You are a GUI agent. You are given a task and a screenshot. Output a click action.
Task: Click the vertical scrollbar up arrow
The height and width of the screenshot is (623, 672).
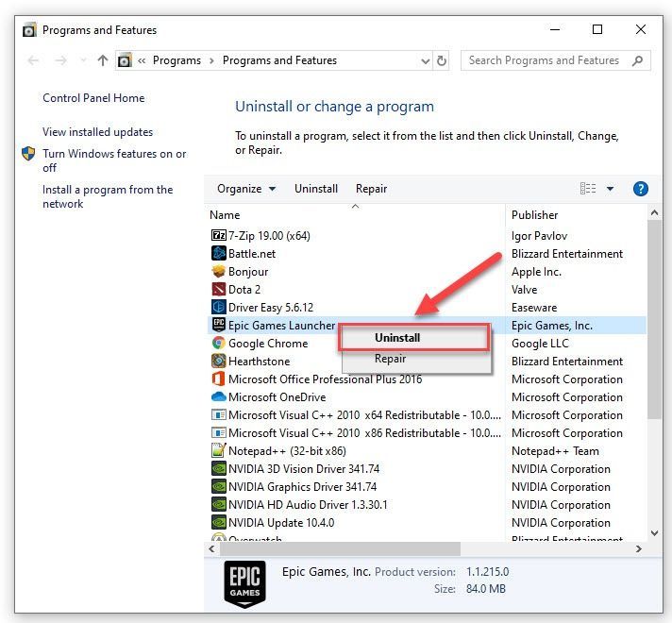(x=654, y=212)
